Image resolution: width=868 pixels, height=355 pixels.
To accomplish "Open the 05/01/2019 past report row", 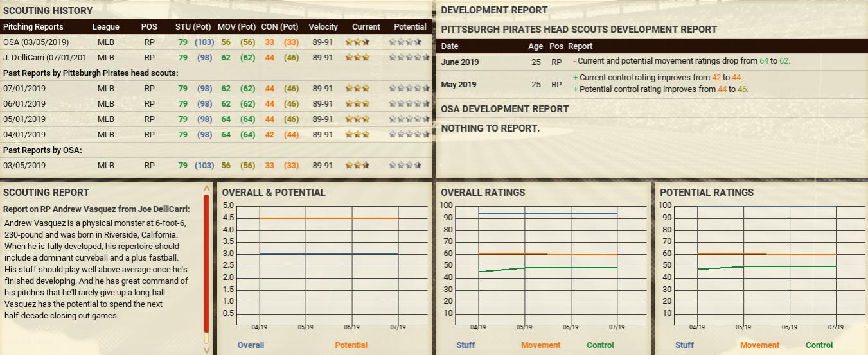I will (24, 119).
